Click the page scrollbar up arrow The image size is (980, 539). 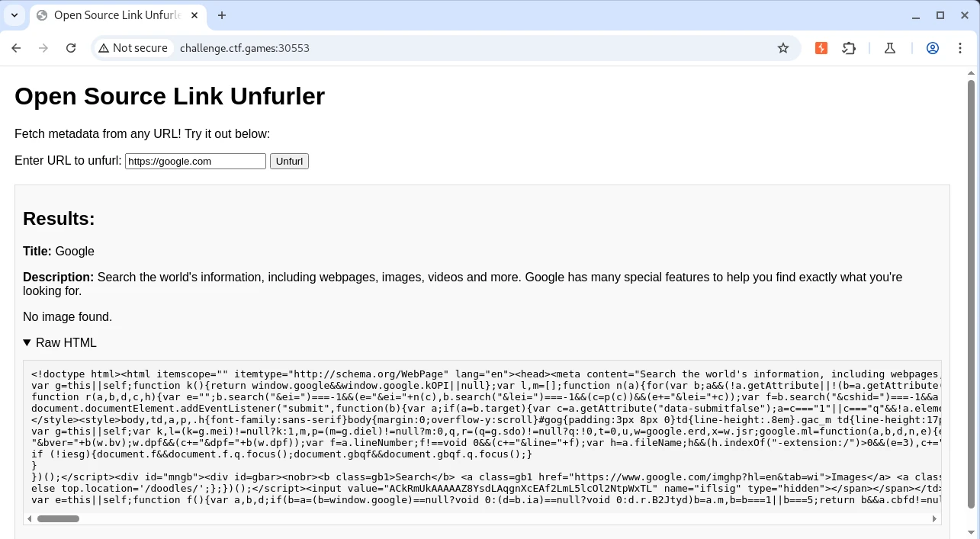972,72
